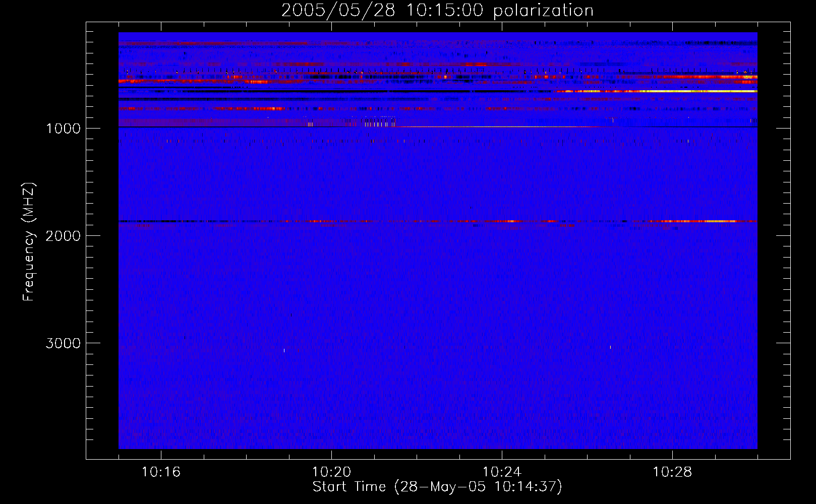This screenshot has height=504, width=816.
Task: Click the 10:28 time tick label
Action: coord(672,472)
